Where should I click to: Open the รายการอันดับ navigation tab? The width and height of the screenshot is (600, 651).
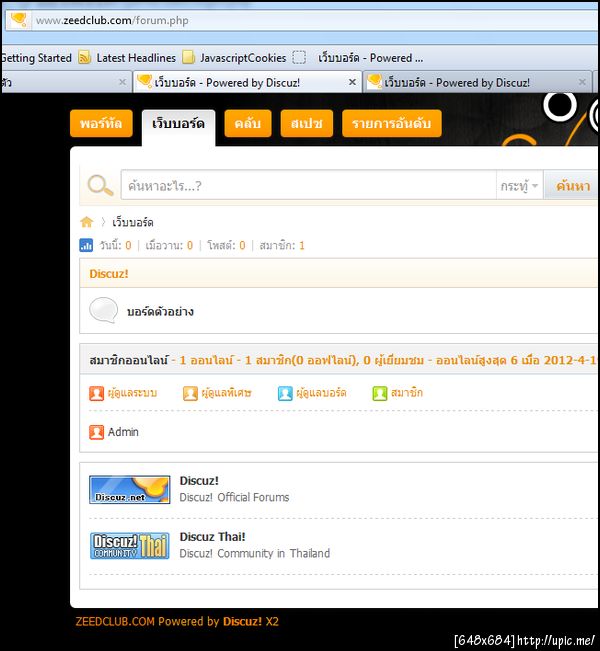392,123
